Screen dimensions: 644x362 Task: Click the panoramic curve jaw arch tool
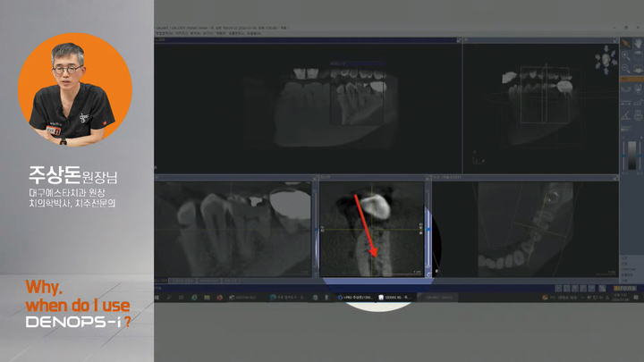click(x=625, y=89)
